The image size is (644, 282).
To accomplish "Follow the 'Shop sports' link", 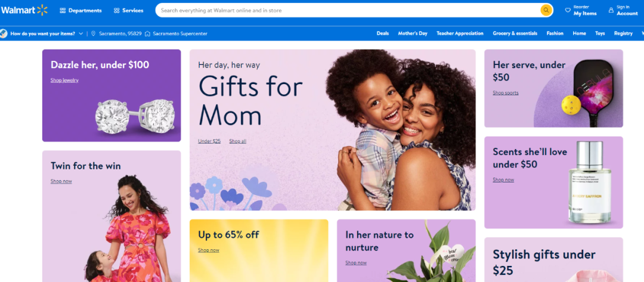I will (506, 93).
